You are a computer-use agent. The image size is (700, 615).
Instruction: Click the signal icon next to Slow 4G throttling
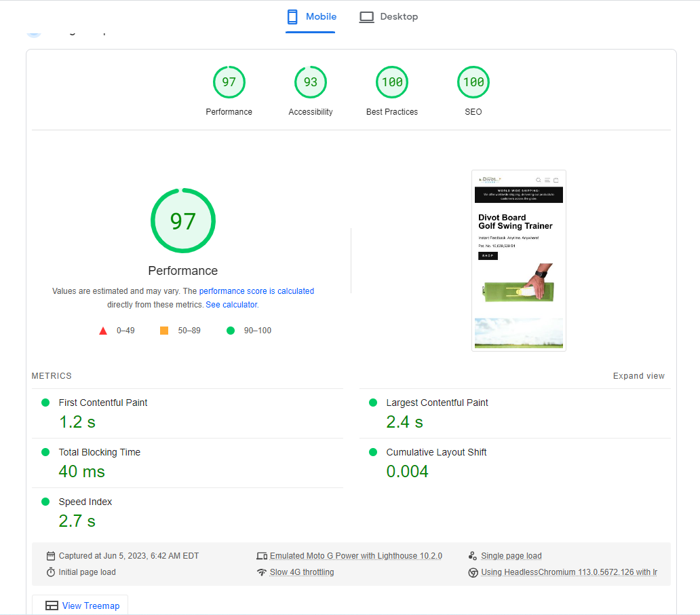point(262,572)
